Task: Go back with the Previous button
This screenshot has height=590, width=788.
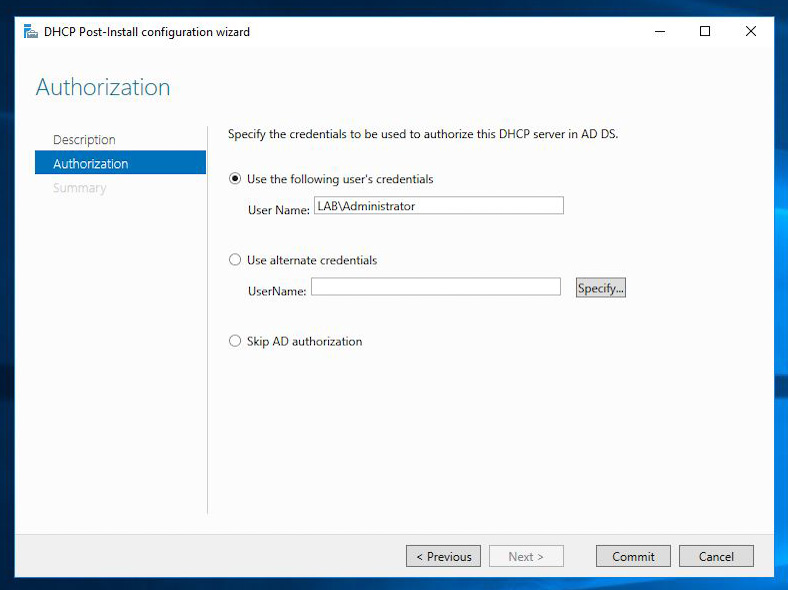Action: tap(443, 556)
